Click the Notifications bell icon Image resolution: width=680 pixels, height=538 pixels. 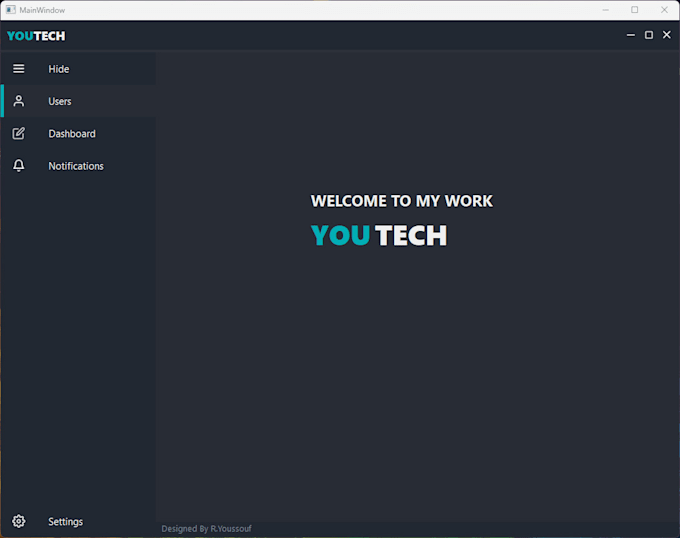pyautogui.click(x=19, y=166)
